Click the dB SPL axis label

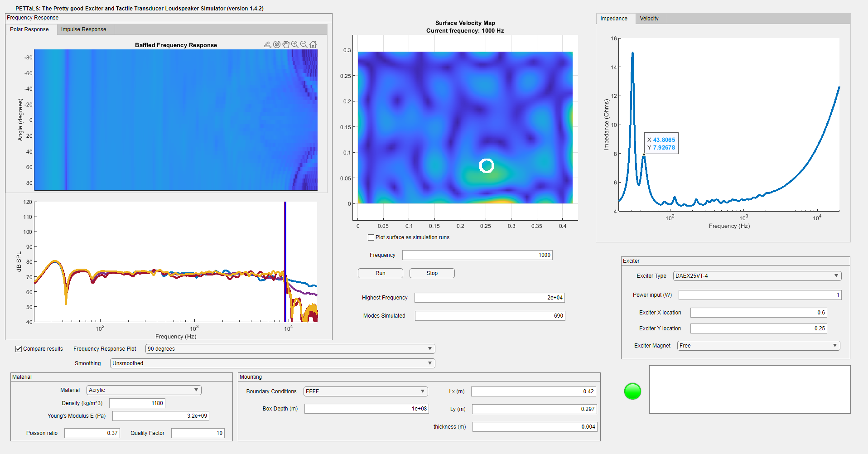pos(19,262)
